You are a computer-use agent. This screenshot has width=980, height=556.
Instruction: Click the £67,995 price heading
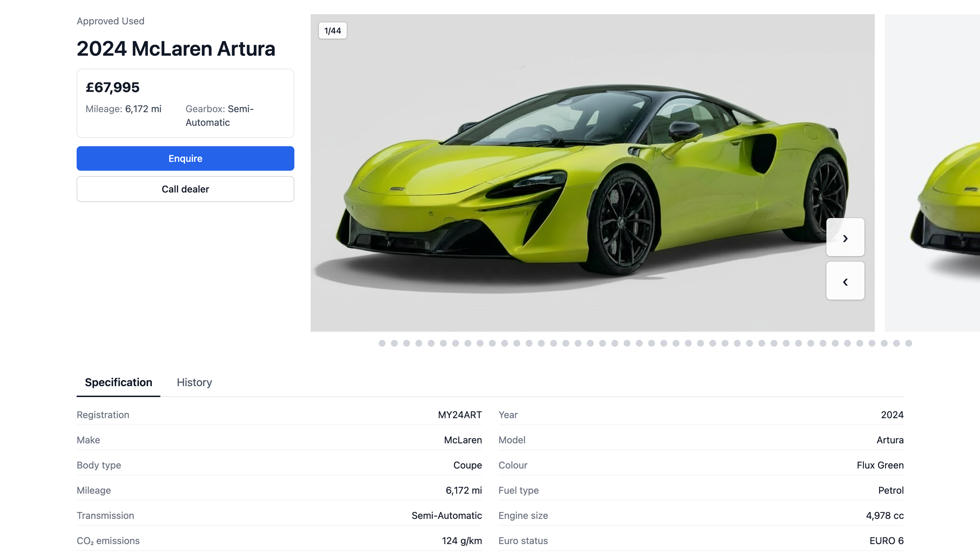[113, 87]
